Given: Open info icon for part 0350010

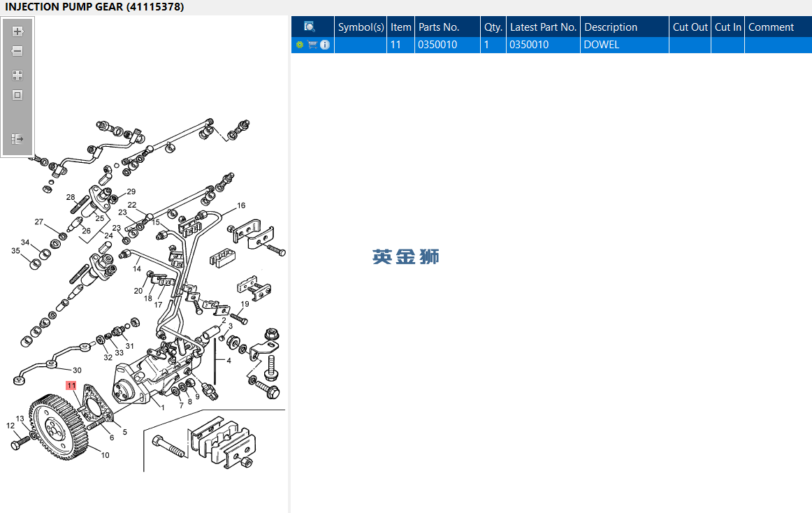Looking at the screenshot, I should tap(325, 45).
